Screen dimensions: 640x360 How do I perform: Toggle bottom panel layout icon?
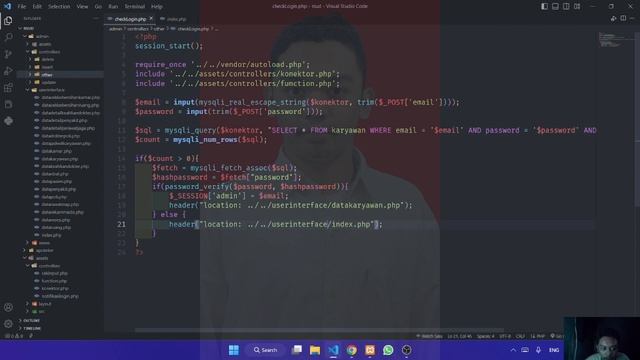point(555,6)
